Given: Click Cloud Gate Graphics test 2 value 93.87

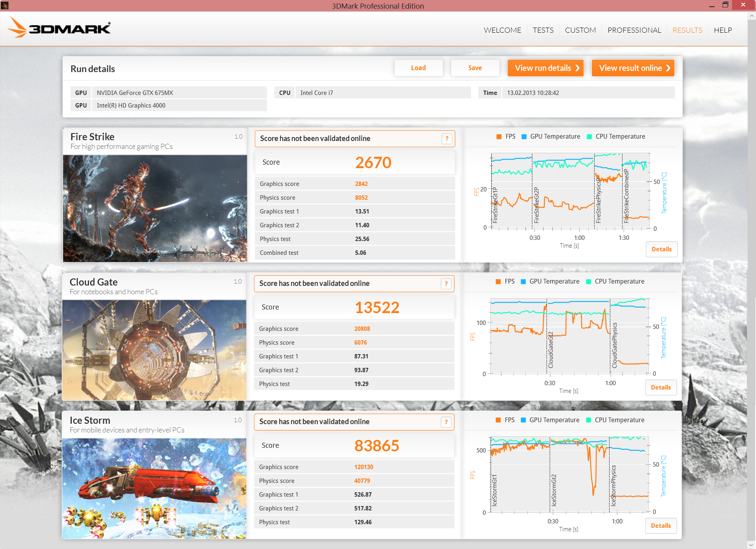Looking at the screenshot, I should pyautogui.click(x=361, y=370).
